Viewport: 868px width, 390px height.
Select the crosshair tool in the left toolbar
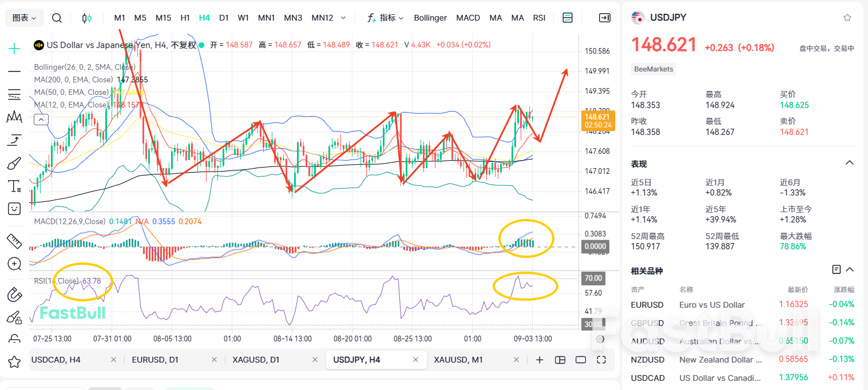(14, 49)
